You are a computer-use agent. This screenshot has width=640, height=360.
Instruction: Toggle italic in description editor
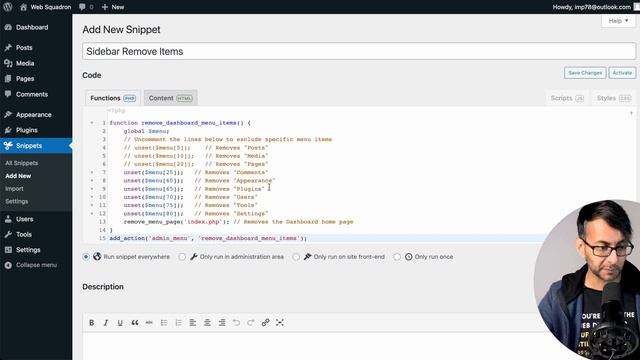(x=106, y=322)
